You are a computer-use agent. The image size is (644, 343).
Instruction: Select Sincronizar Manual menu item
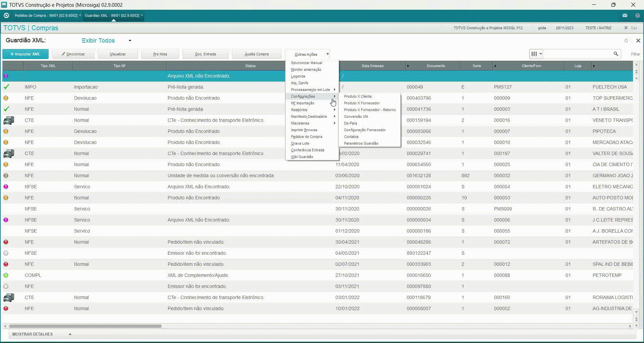click(x=307, y=63)
